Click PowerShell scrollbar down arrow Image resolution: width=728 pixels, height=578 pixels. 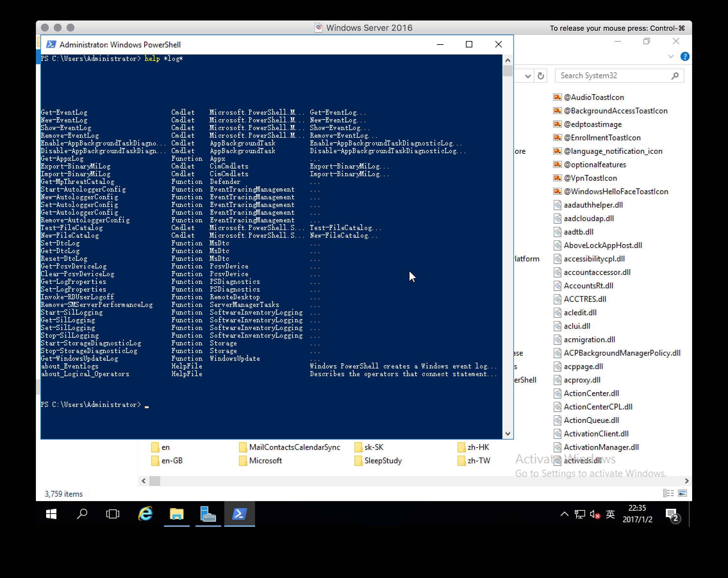click(x=508, y=433)
